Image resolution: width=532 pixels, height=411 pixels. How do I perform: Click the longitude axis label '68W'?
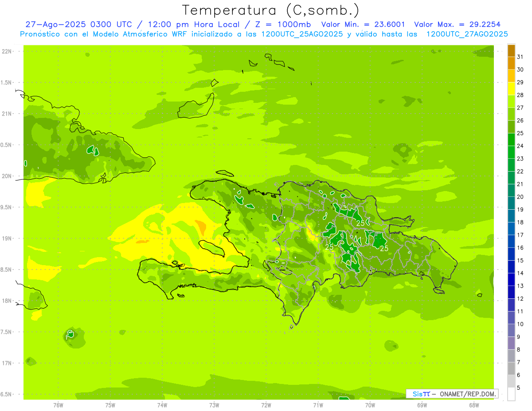[x=474, y=405]
